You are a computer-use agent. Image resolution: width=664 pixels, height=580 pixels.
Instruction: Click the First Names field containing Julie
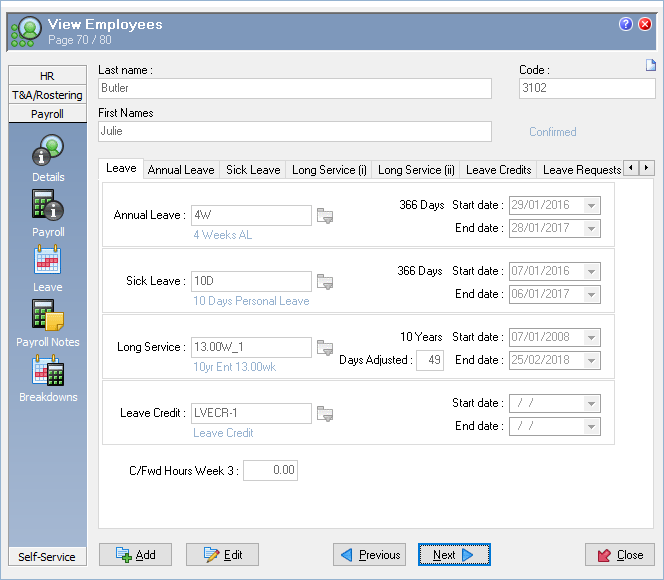(x=295, y=132)
